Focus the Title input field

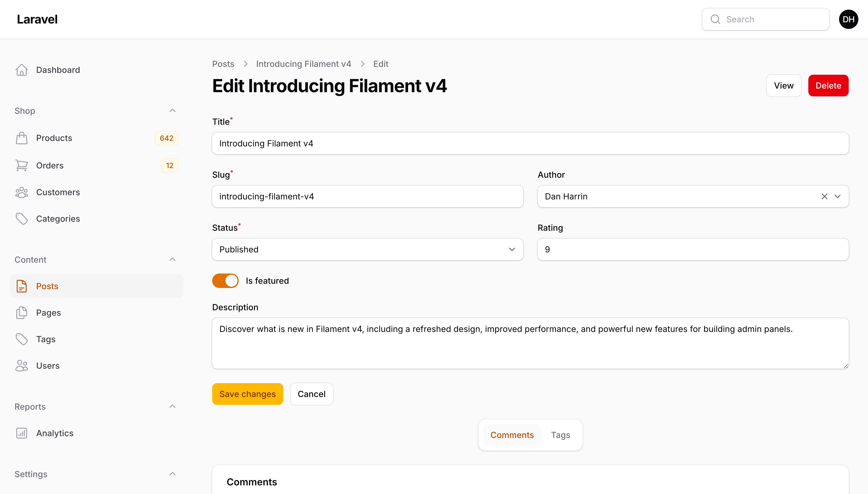tap(530, 144)
